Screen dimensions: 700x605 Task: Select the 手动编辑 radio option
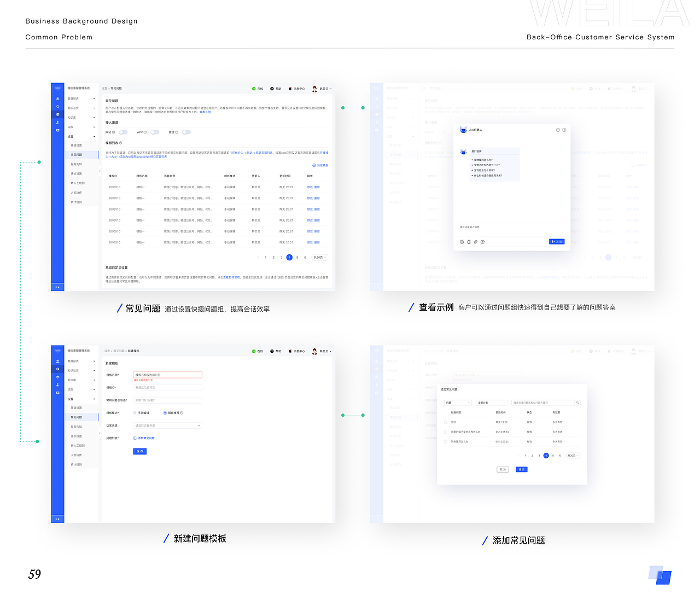coord(135,413)
